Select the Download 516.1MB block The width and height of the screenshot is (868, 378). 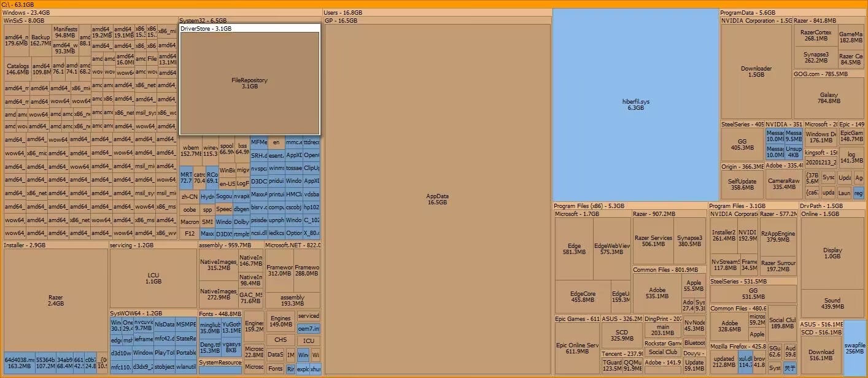(x=821, y=355)
